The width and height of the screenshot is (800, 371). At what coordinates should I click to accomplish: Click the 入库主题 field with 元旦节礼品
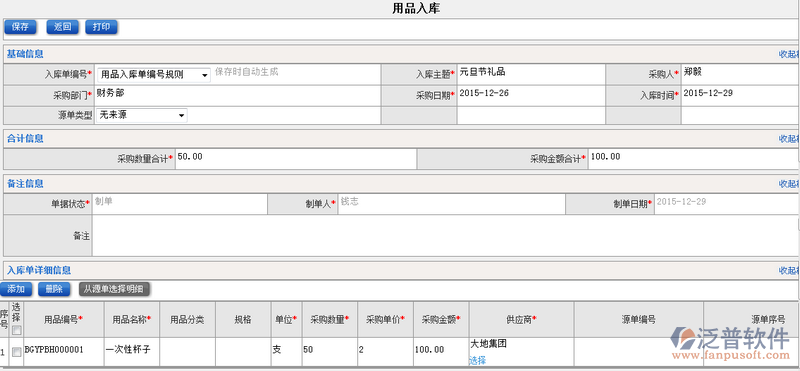(x=531, y=75)
